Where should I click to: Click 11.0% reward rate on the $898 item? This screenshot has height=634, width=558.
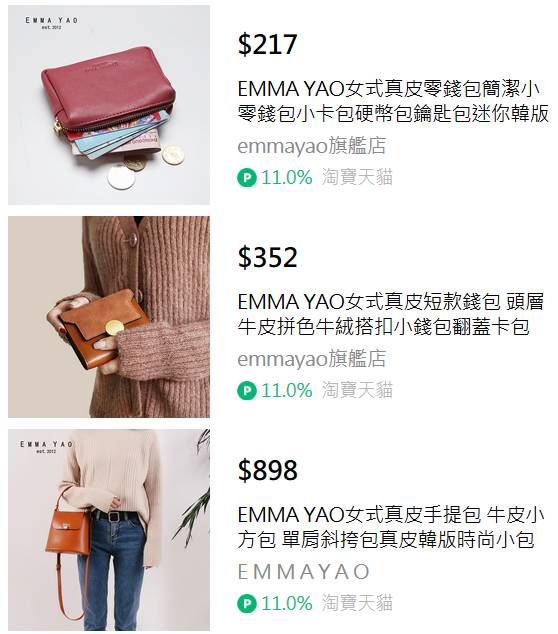point(287,604)
